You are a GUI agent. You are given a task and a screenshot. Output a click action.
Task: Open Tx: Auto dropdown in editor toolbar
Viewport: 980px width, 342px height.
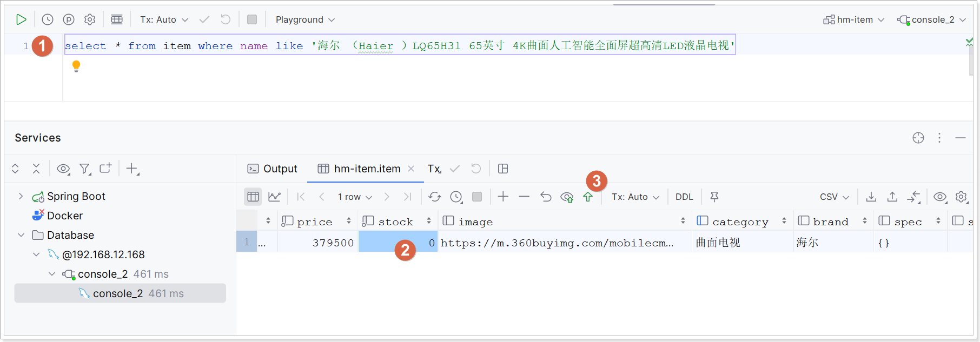(164, 19)
